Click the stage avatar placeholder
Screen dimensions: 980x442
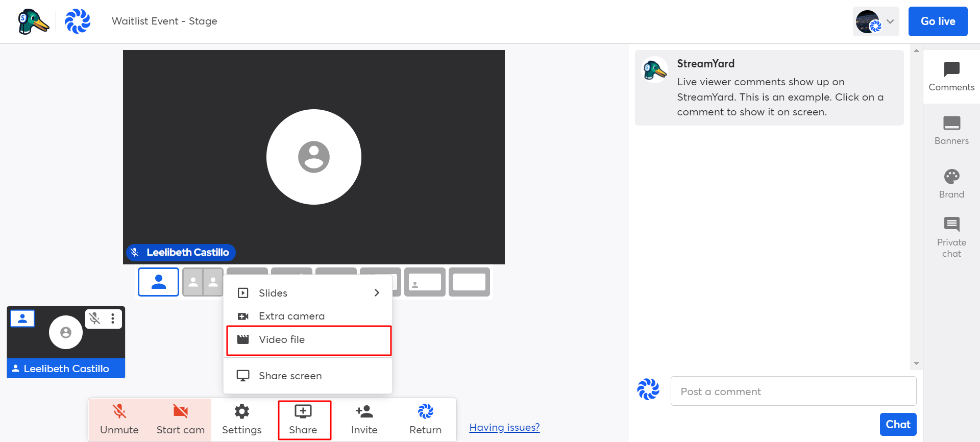click(313, 157)
